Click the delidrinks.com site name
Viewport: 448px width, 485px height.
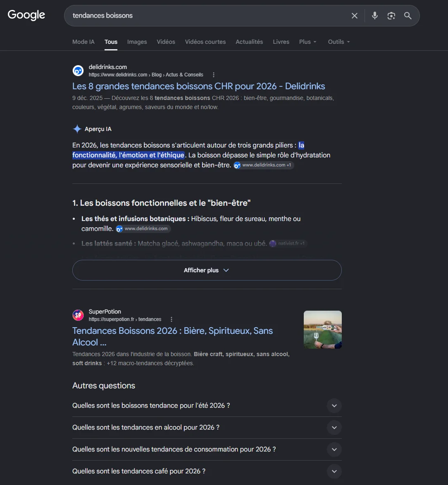click(x=108, y=67)
